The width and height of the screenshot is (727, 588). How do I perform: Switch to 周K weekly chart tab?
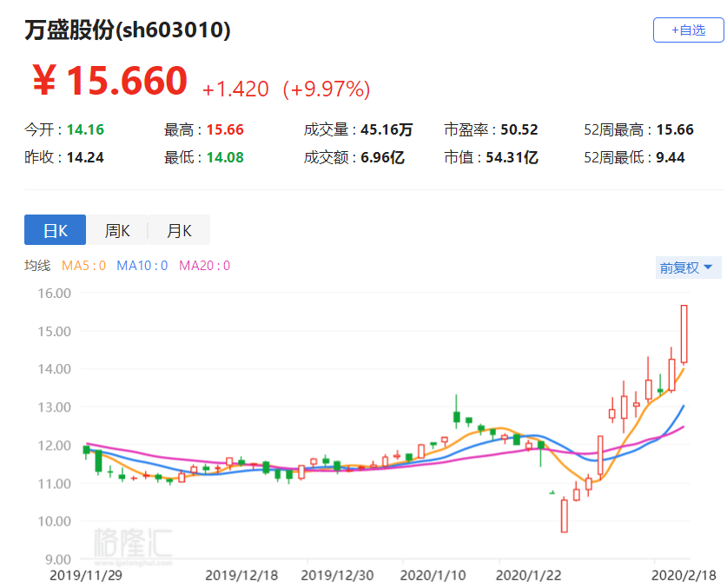(117, 229)
